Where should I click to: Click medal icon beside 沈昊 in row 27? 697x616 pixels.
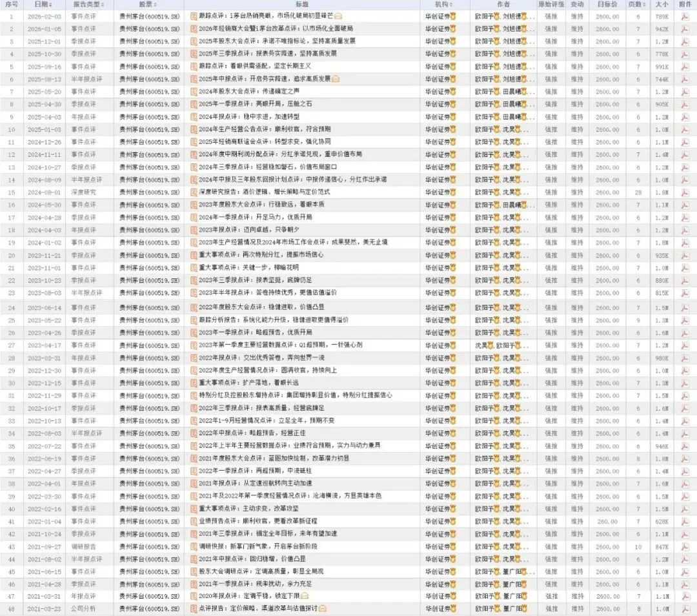[490, 345]
